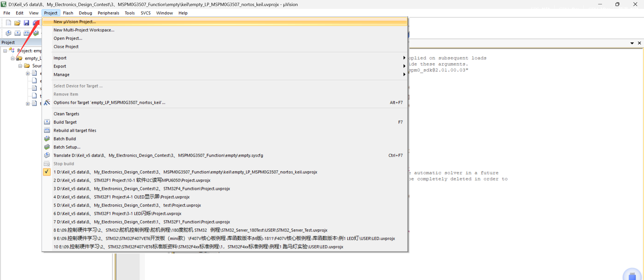Click the Rebuild toolbar icon
The width and height of the screenshot is (644, 280).
[26, 33]
